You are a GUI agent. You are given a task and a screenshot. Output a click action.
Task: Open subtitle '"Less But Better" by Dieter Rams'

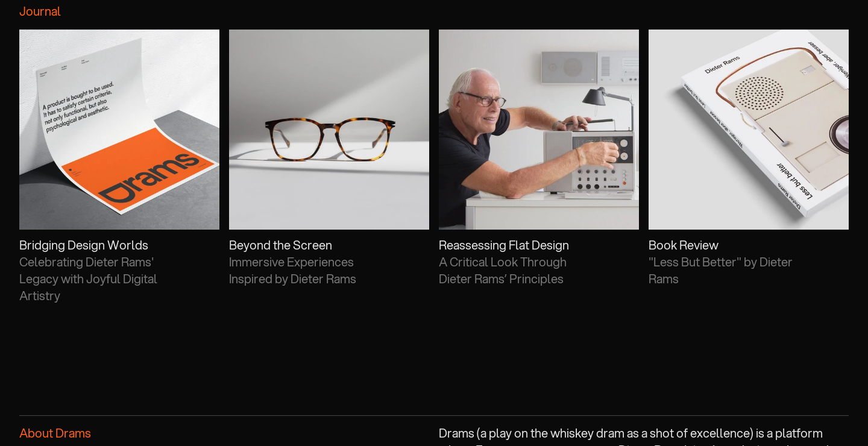pyautogui.click(x=720, y=271)
